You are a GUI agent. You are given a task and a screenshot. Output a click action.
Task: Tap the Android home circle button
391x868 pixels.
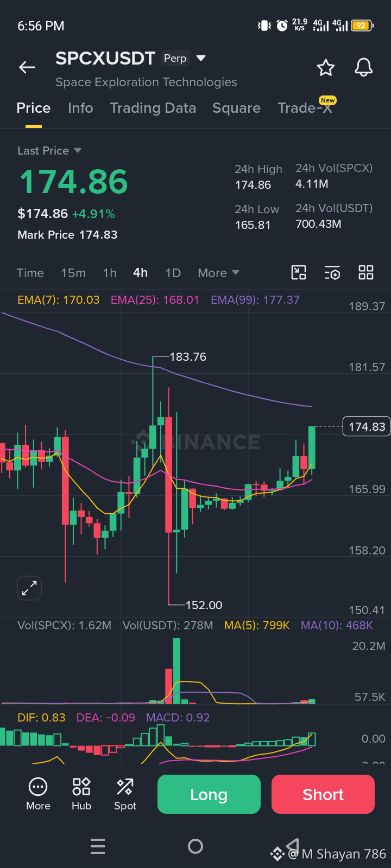[x=195, y=846]
